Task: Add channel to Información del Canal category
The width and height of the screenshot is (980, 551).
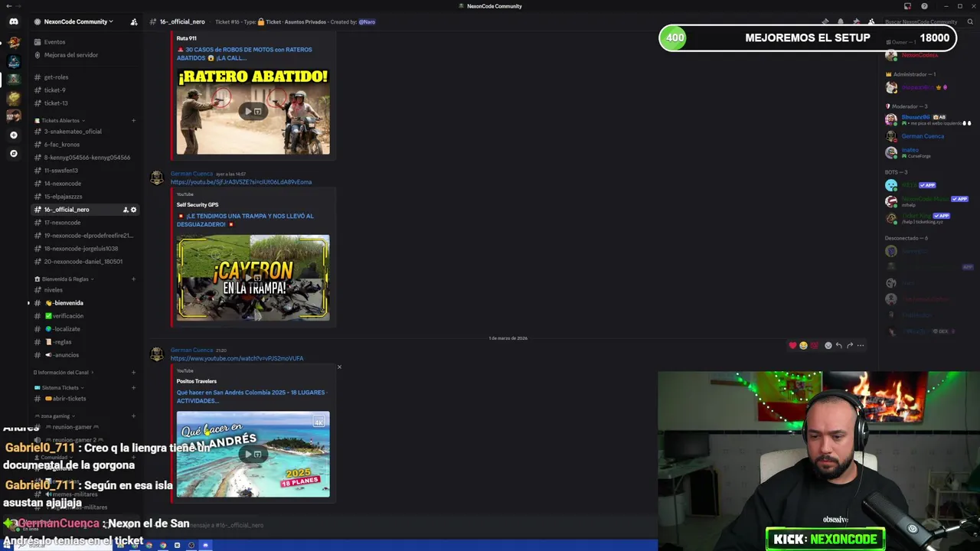Action: 133,373
